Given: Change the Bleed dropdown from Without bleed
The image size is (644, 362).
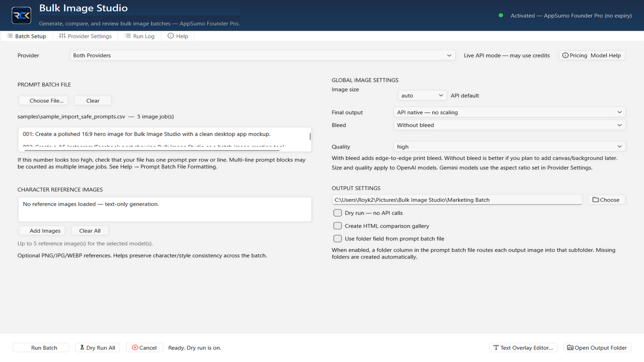Looking at the screenshot, I should tap(509, 125).
